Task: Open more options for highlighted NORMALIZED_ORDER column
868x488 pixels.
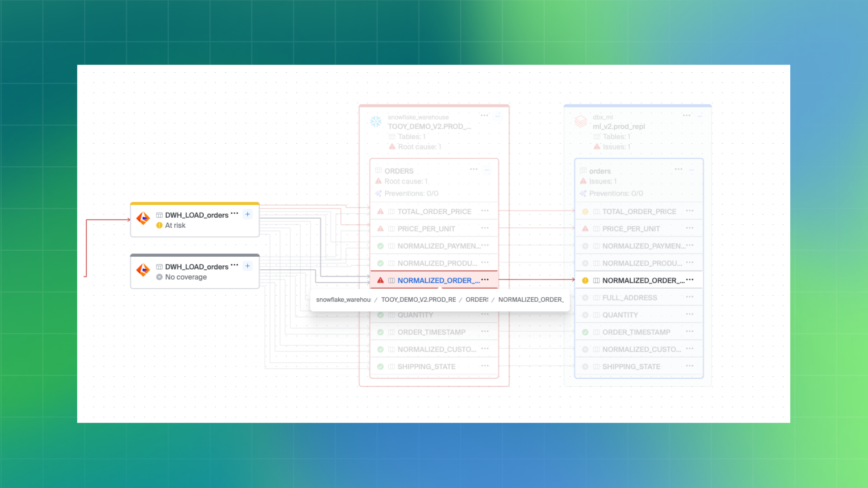Action: (x=485, y=280)
